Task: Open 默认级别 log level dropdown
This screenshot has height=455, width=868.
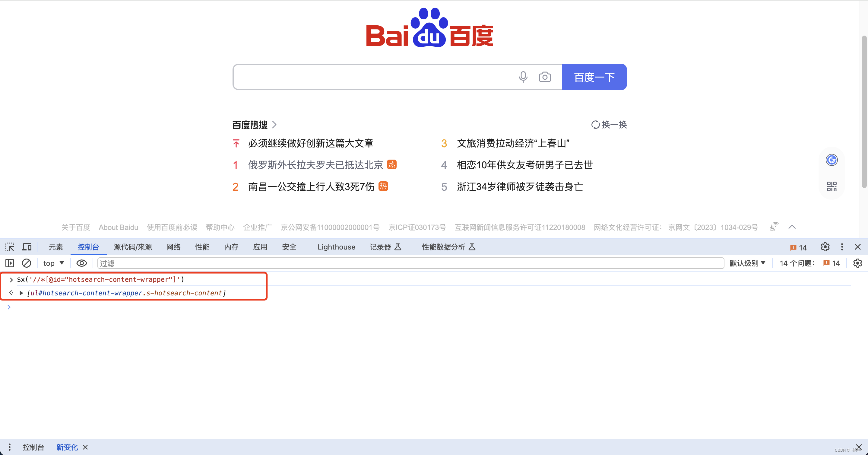Action: coord(747,263)
